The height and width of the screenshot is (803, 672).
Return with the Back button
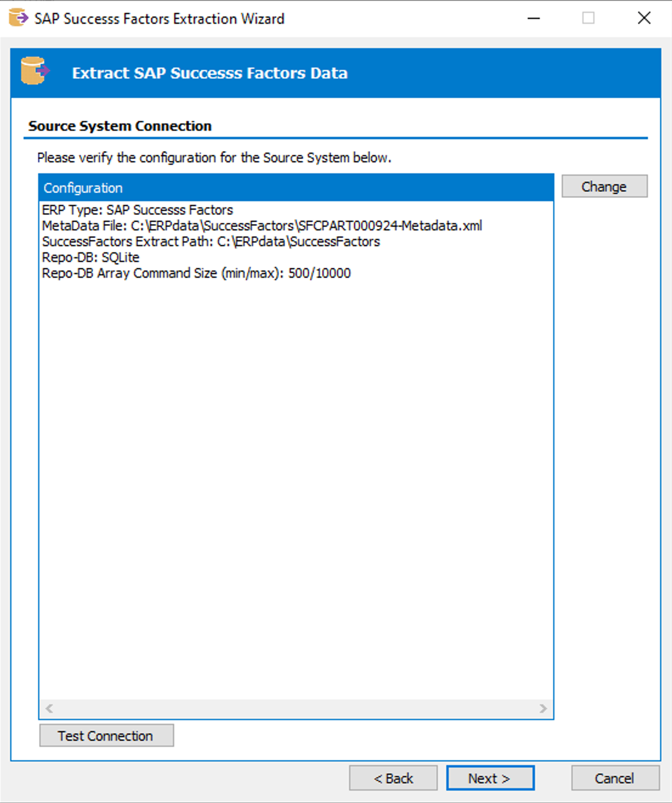pyautogui.click(x=393, y=778)
